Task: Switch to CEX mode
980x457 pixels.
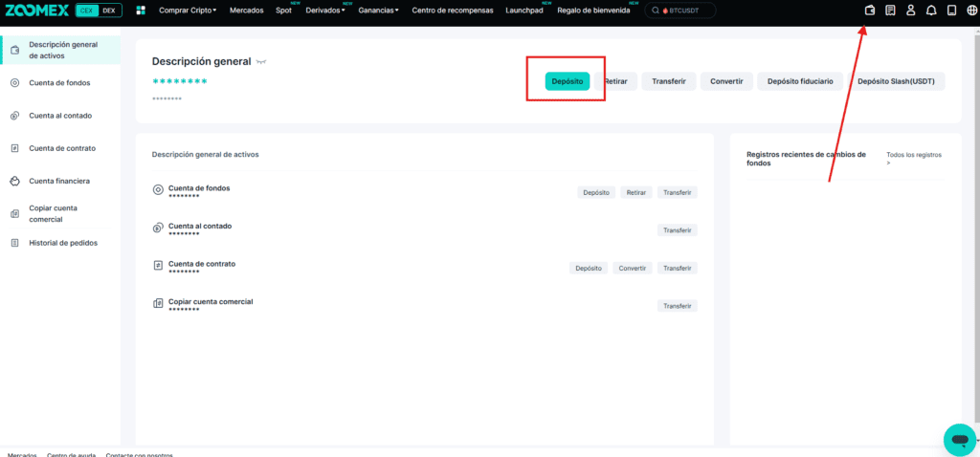Action: click(x=86, y=11)
